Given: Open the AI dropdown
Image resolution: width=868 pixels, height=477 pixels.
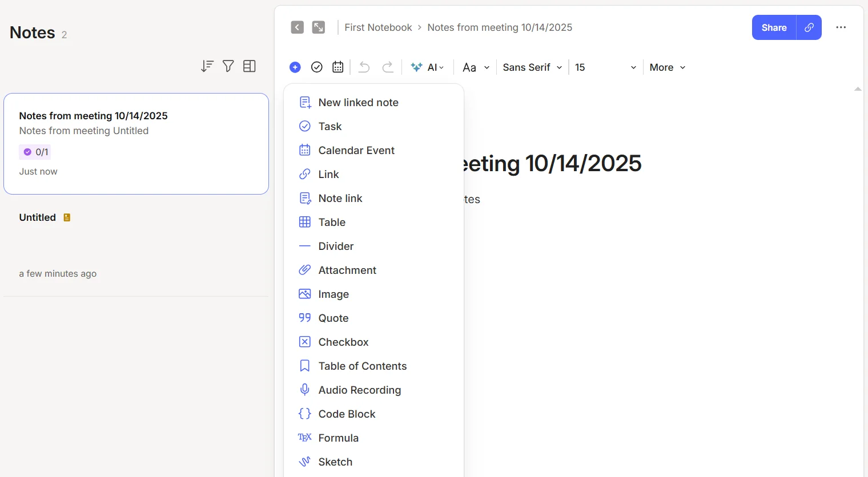Looking at the screenshot, I should coord(428,67).
